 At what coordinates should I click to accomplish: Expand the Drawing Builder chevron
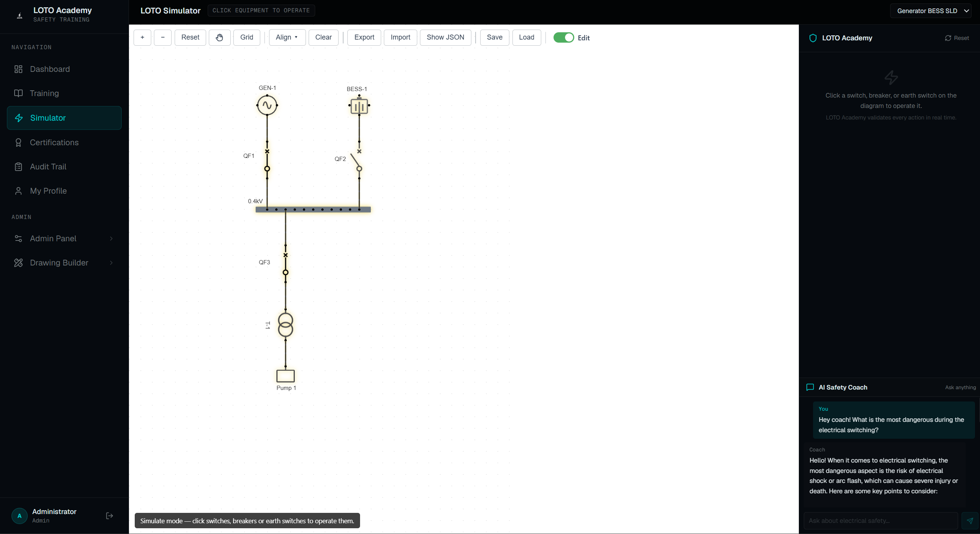click(111, 263)
